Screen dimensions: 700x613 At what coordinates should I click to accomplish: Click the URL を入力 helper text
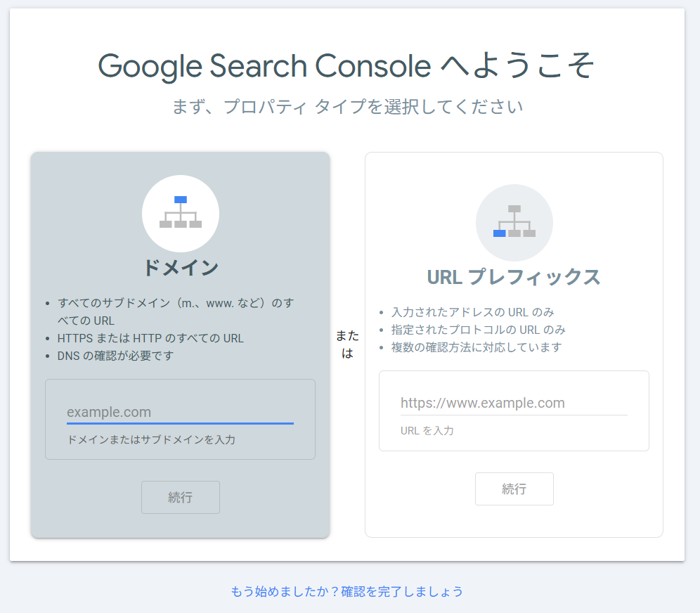(x=427, y=430)
